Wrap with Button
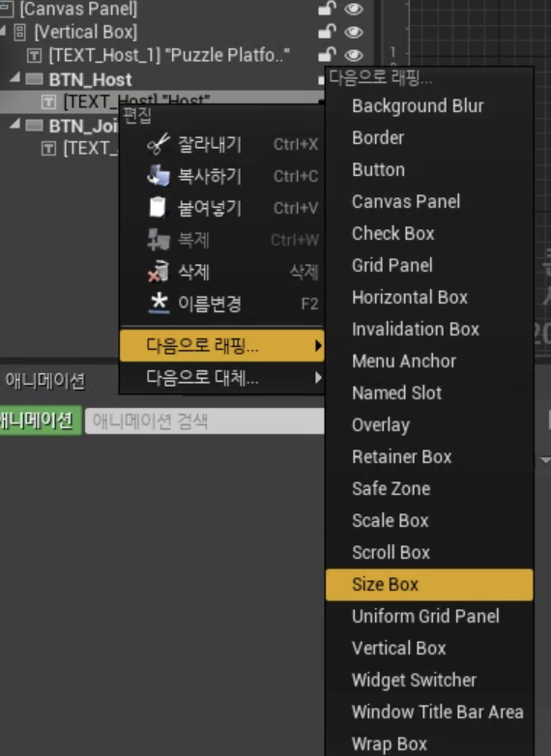 click(429, 169)
